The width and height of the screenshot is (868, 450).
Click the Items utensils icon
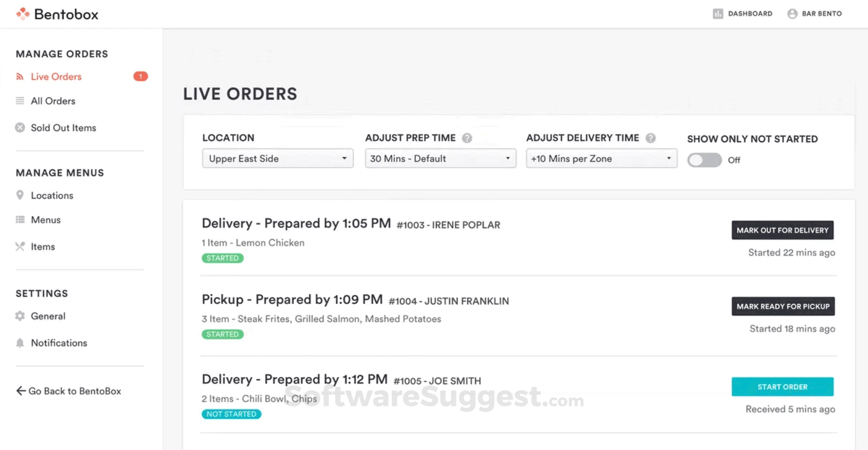pos(20,246)
